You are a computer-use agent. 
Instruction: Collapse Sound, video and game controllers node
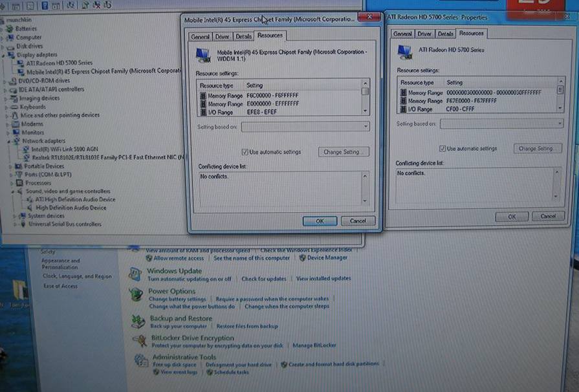(12, 192)
